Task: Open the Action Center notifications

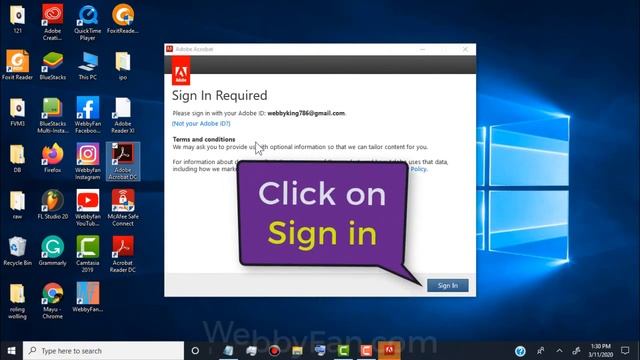Action: [625, 351]
